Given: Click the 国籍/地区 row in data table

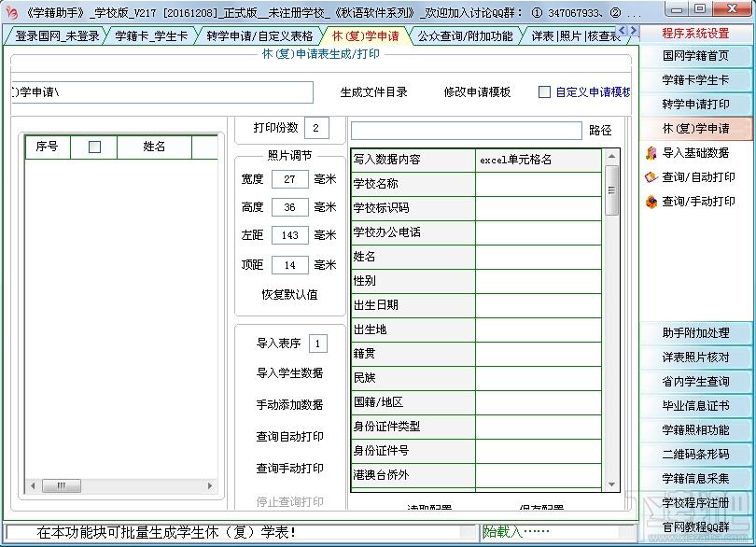Looking at the screenshot, I should [x=476, y=402].
